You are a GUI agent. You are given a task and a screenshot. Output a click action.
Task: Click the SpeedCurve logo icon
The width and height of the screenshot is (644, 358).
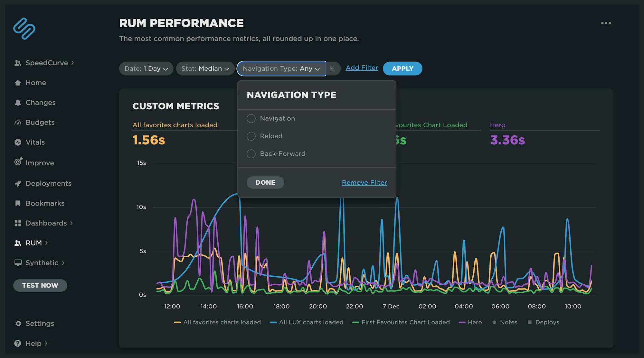24,29
